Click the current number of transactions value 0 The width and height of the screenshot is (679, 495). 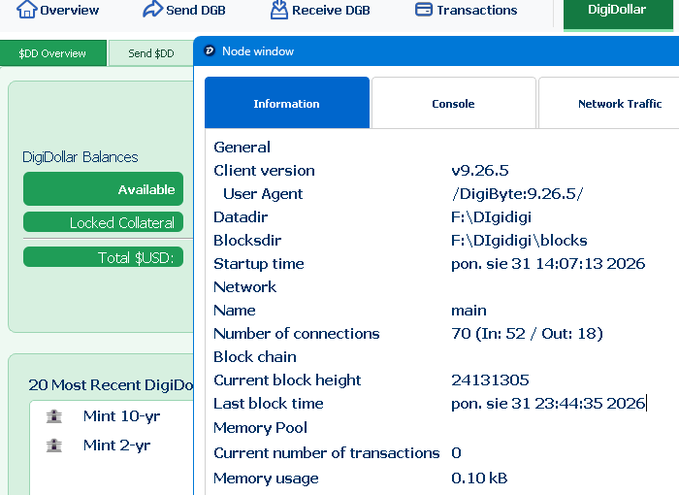(x=456, y=453)
